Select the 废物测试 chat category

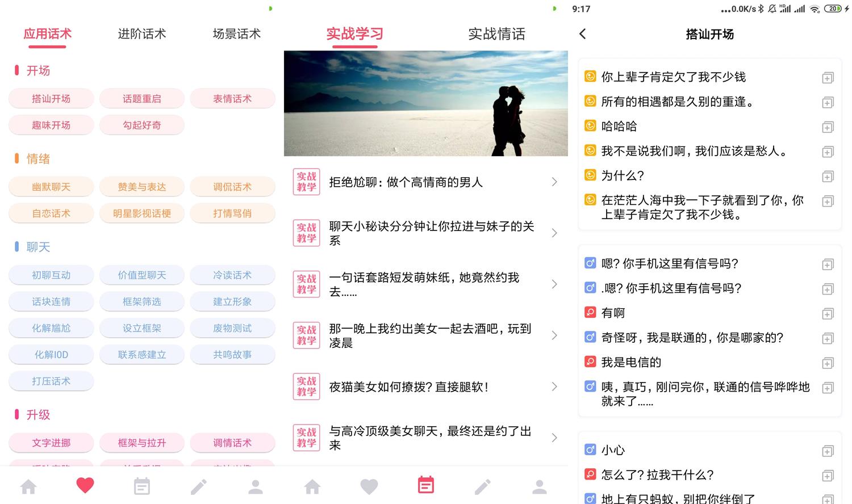[232, 328]
